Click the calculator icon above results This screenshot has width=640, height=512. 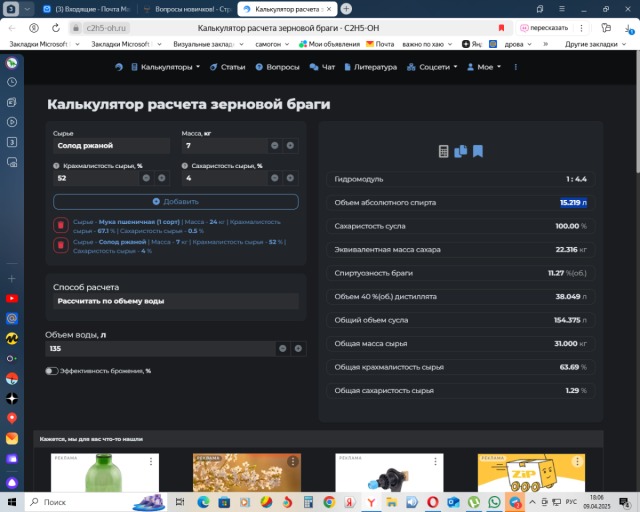[x=444, y=152]
